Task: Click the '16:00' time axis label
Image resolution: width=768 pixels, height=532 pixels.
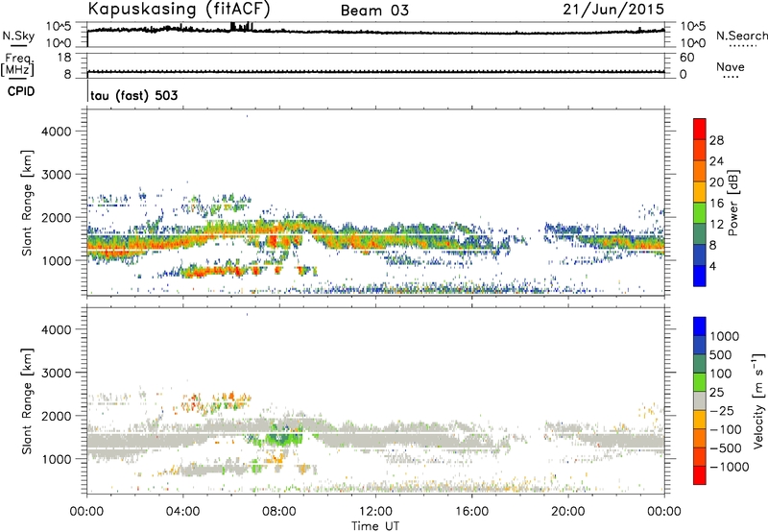Action: pyautogui.click(x=471, y=512)
